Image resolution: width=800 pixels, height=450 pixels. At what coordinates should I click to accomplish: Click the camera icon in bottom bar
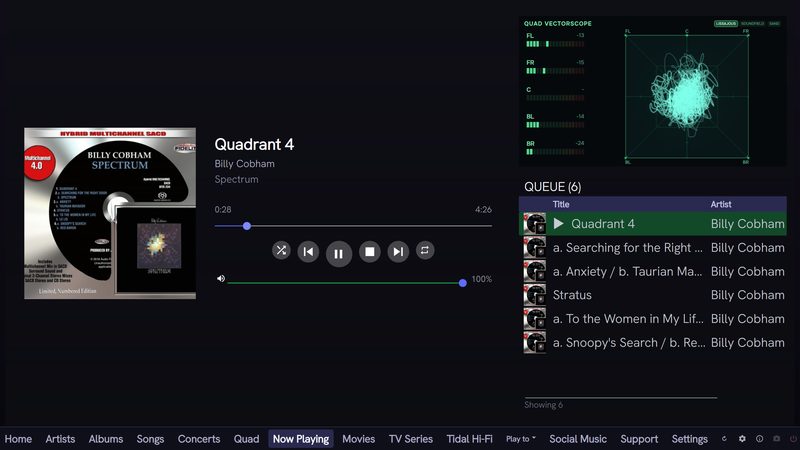(x=777, y=439)
